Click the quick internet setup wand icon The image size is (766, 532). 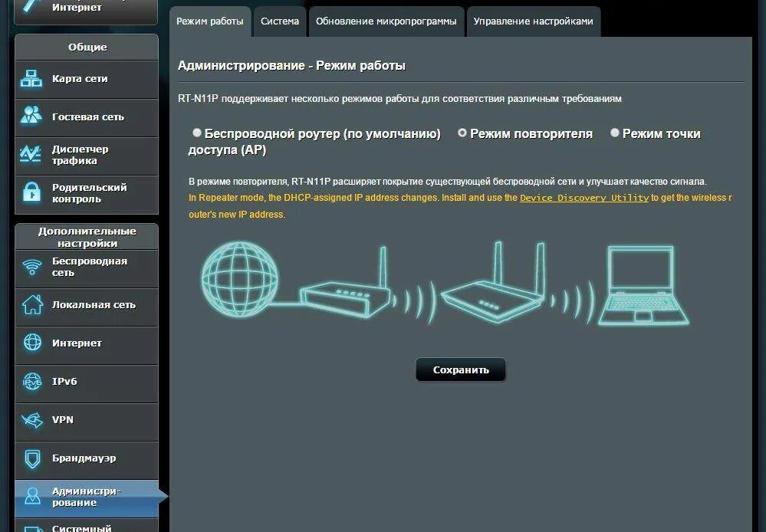click(31, 6)
